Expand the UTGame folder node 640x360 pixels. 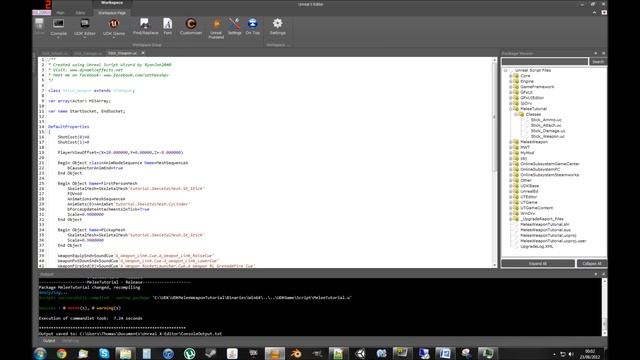511,202
